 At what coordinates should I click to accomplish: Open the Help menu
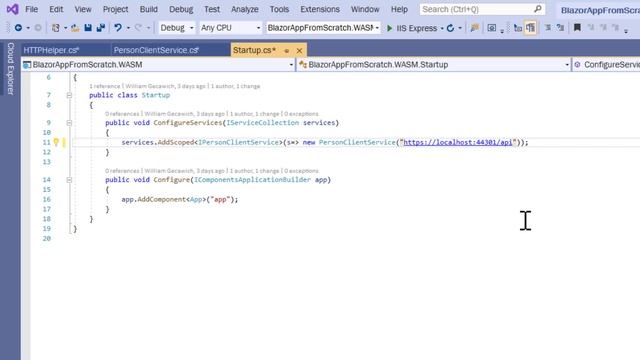point(399,9)
